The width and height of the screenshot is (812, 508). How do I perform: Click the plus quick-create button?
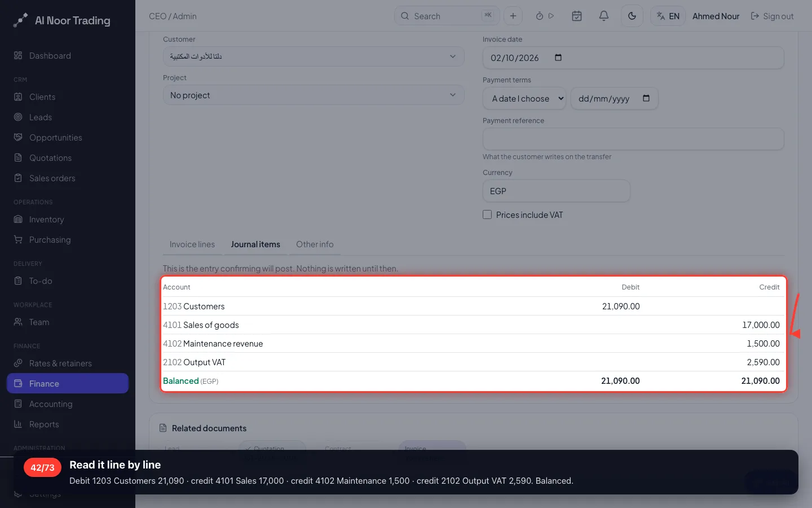pos(513,16)
